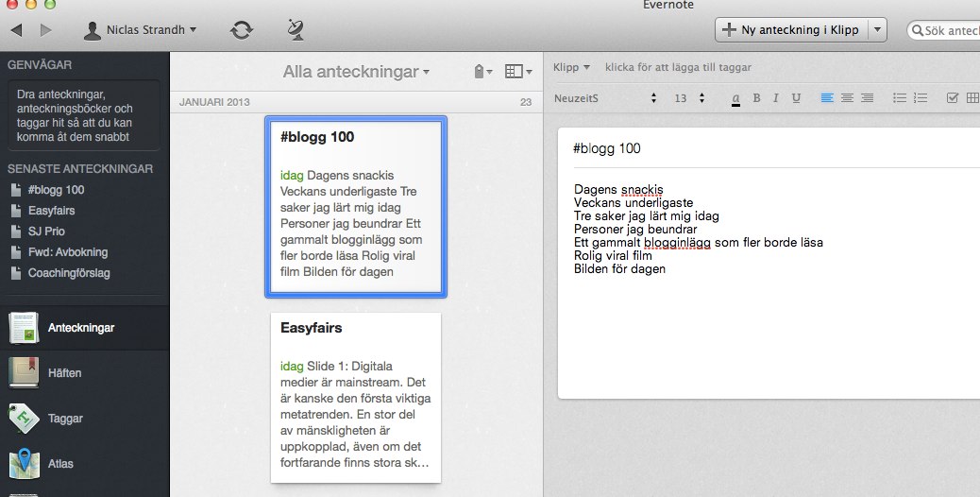This screenshot has height=497, width=980.
Task: Focus the Sök anteckningar search field
Action: tap(944, 30)
